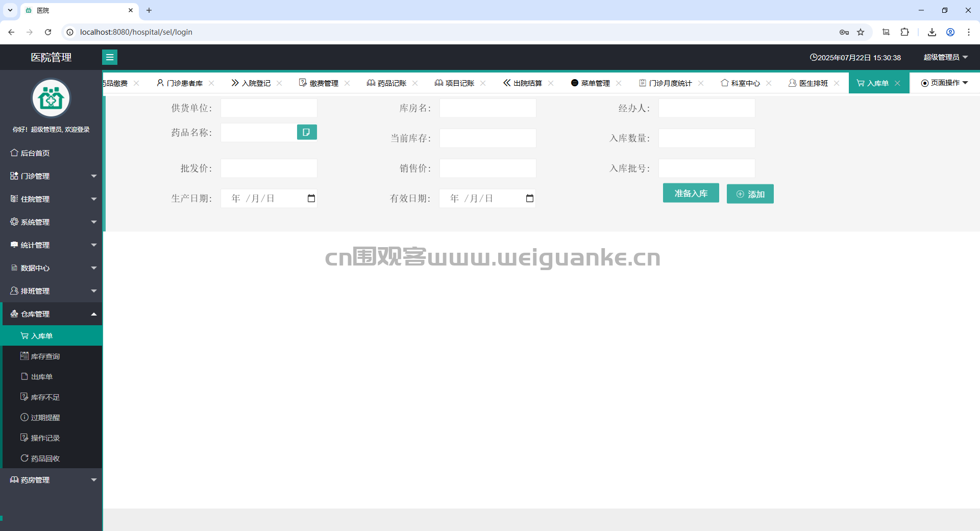980x531 pixels.
Task: Focus the 入库数量 input field
Action: click(706, 138)
